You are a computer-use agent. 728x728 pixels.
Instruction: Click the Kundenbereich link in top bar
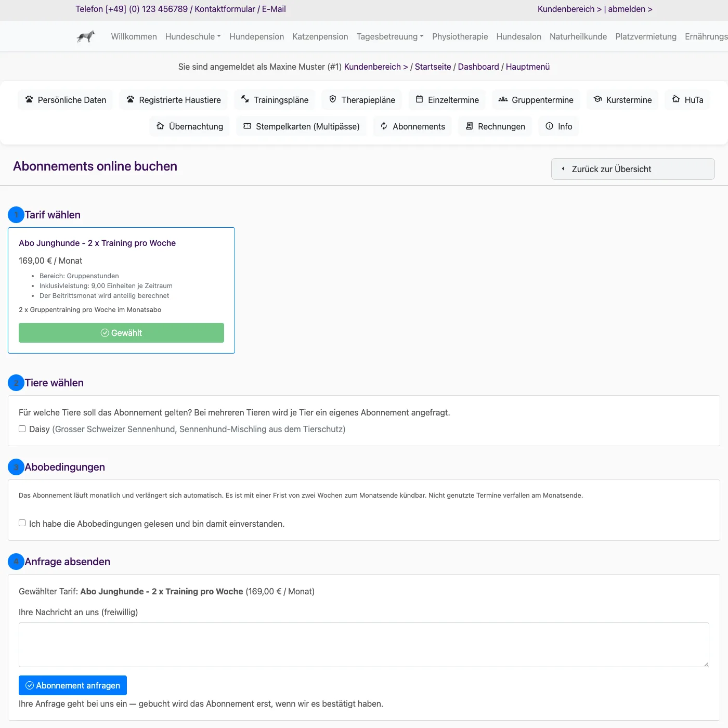tap(569, 9)
